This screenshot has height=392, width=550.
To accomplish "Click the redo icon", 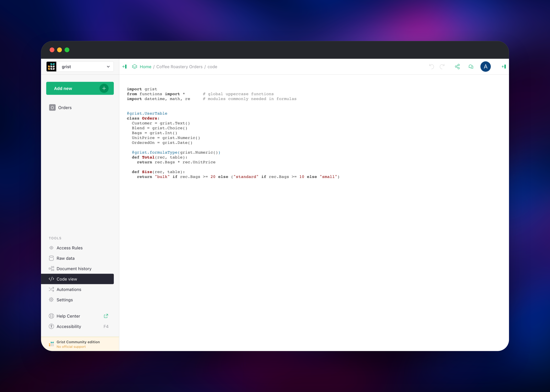I will tap(442, 67).
